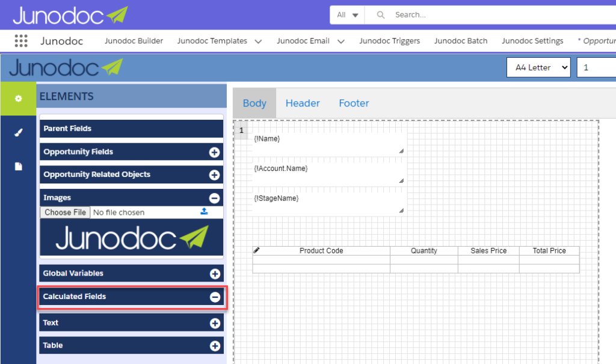Image resolution: width=616 pixels, height=364 pixels.
Task: Click the Quantity column header
Action: point(424,251)
